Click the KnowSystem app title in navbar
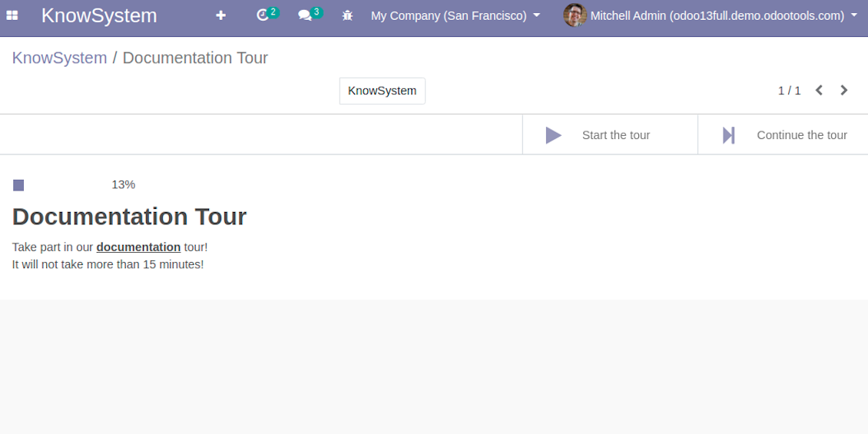 pyautogui.click(x=99, y=15)
